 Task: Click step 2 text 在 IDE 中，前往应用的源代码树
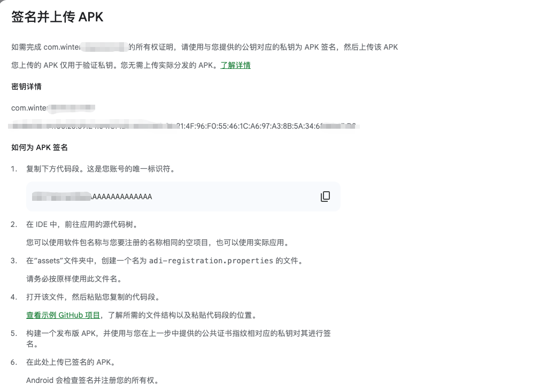[x=82, y=224]
